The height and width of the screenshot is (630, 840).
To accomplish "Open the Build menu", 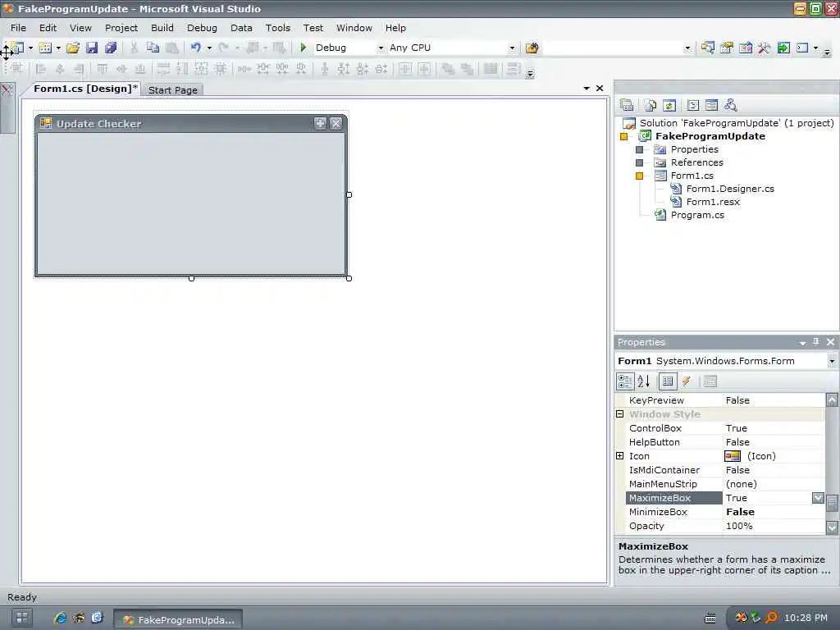I will [x=162, y=28].
